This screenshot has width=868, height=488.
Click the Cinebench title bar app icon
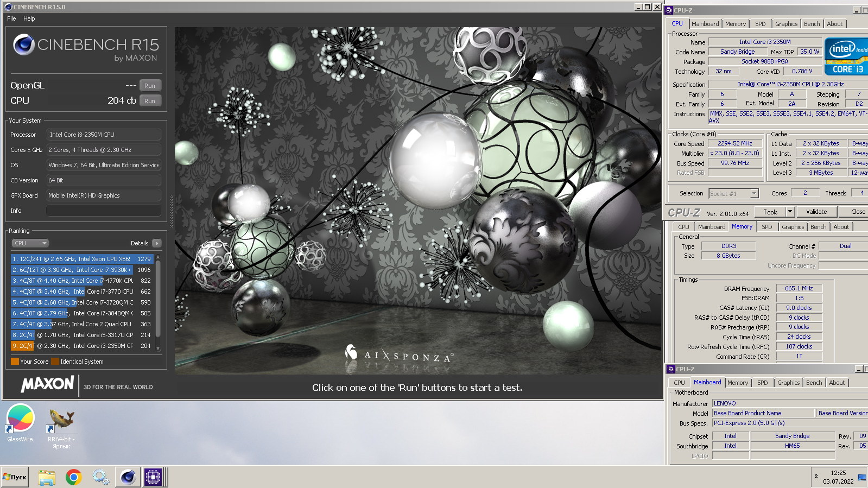click(8, 7)
